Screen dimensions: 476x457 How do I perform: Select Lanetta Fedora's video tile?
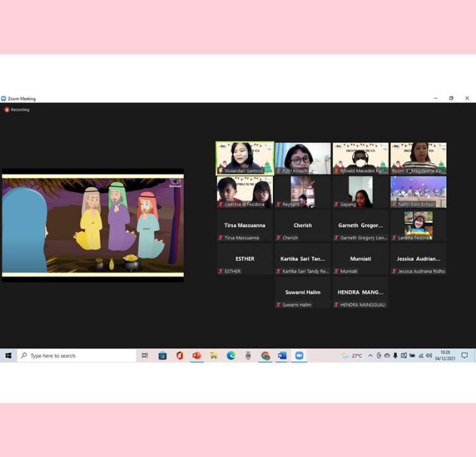(418, 225)
